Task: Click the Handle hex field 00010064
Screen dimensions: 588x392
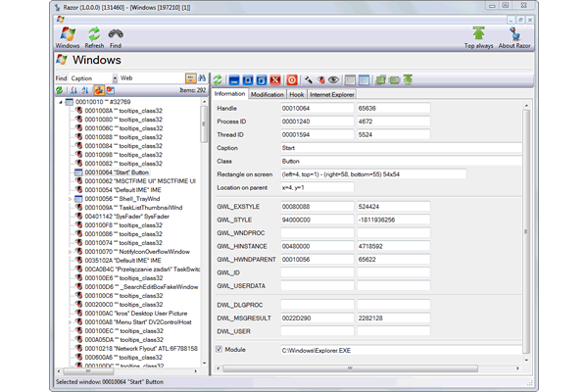Action: pyautogui.click(x=317, y=109)
